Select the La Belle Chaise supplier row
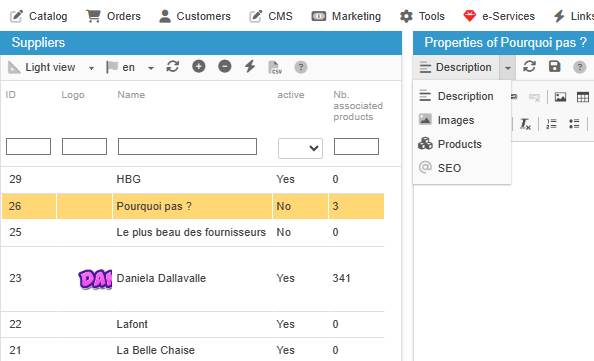 (193, 350)
